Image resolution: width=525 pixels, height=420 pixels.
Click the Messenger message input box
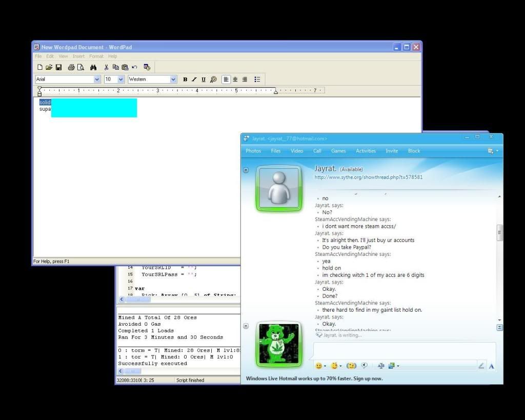coord(405,351)
